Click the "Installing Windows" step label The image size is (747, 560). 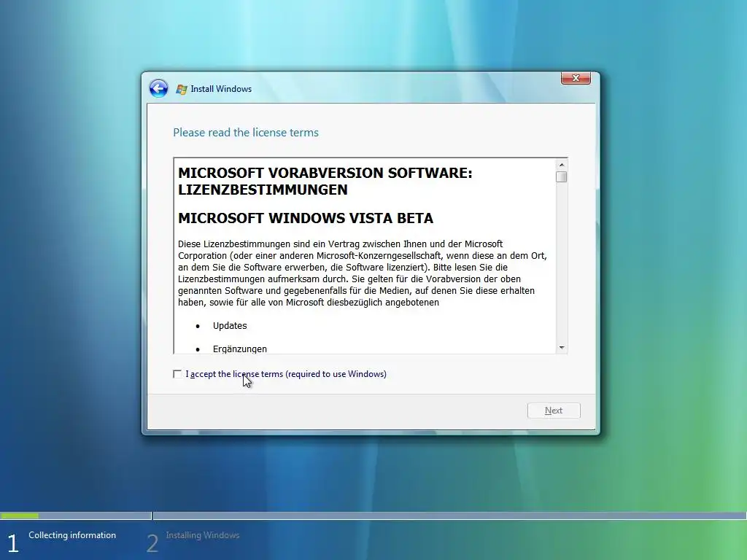(203, 535)
